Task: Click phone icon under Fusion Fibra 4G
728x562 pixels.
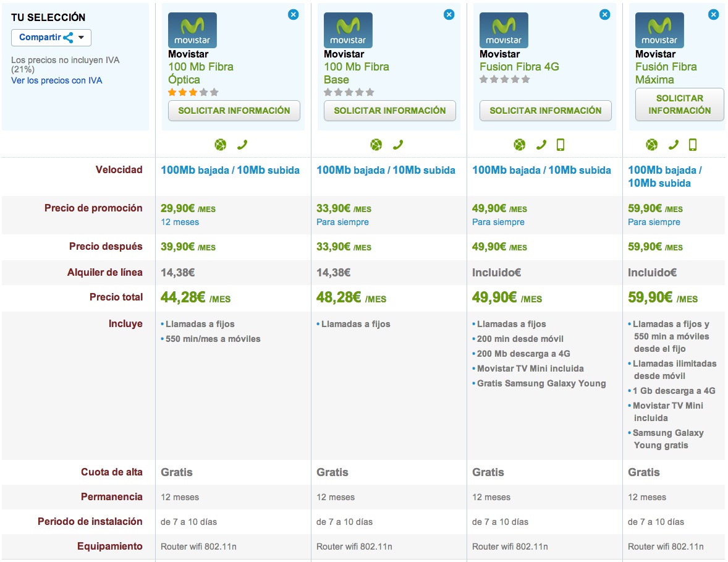Action: (x=541, y=145)
